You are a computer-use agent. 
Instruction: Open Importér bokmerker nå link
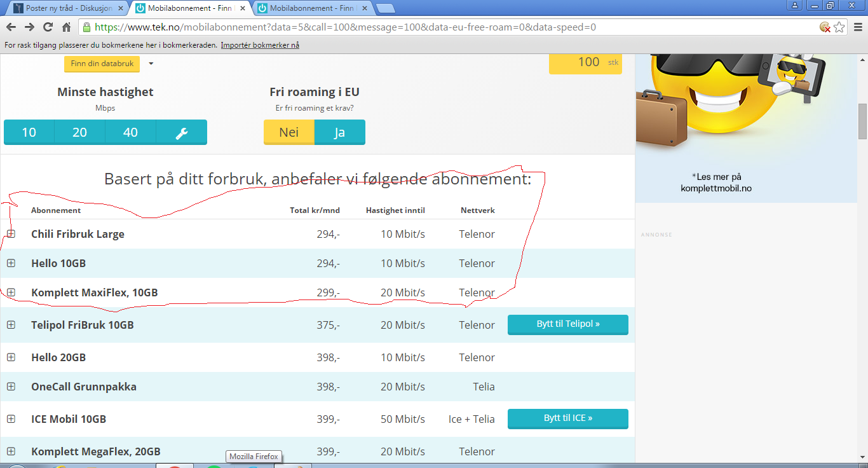(x=260, y=45)
